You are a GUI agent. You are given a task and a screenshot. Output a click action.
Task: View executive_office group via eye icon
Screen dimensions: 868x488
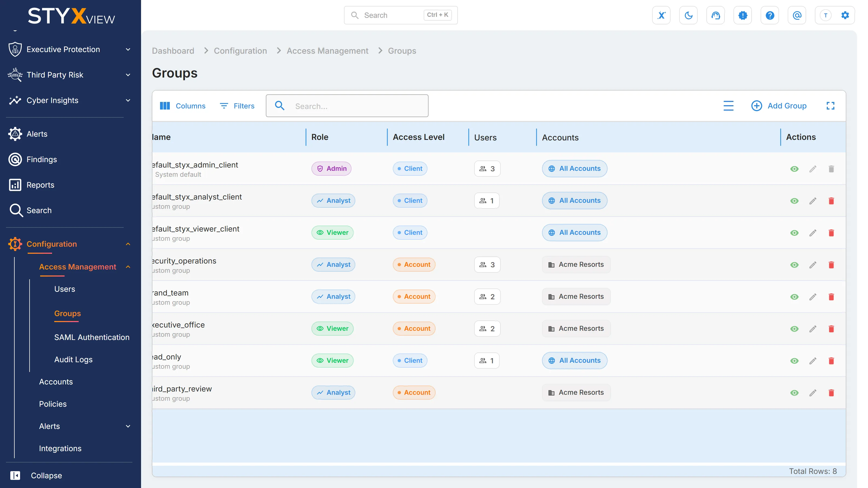coord(794,329)
